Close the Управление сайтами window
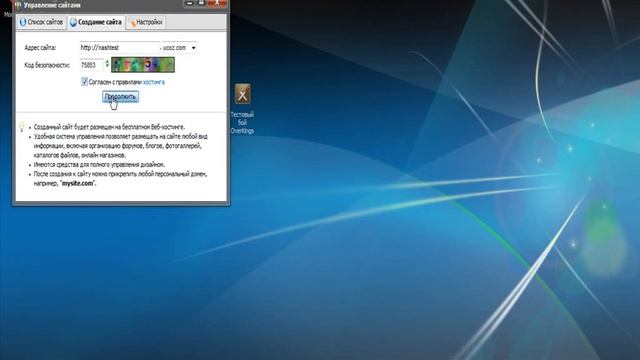Viewport: 640px width, 360px height. coord(217,3)
